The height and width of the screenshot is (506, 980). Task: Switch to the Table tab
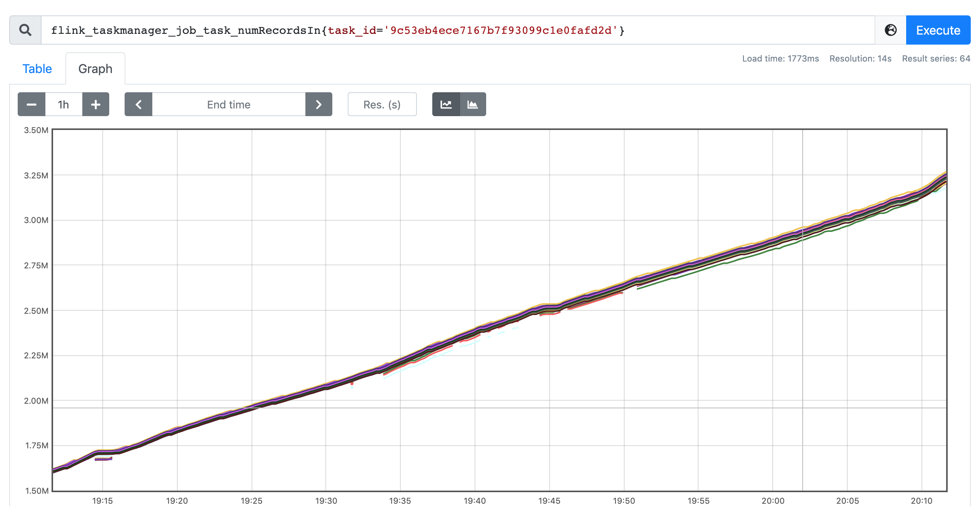[37, 69]
